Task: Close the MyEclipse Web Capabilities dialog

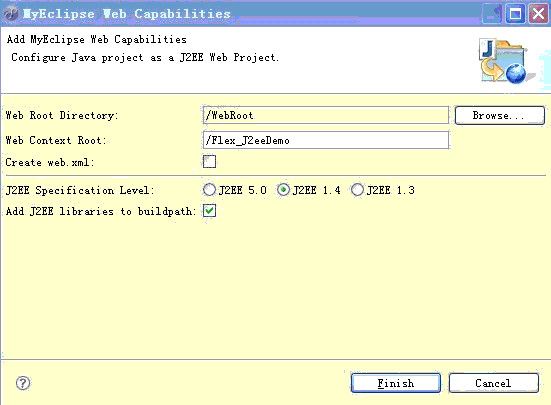Action: 538,14
